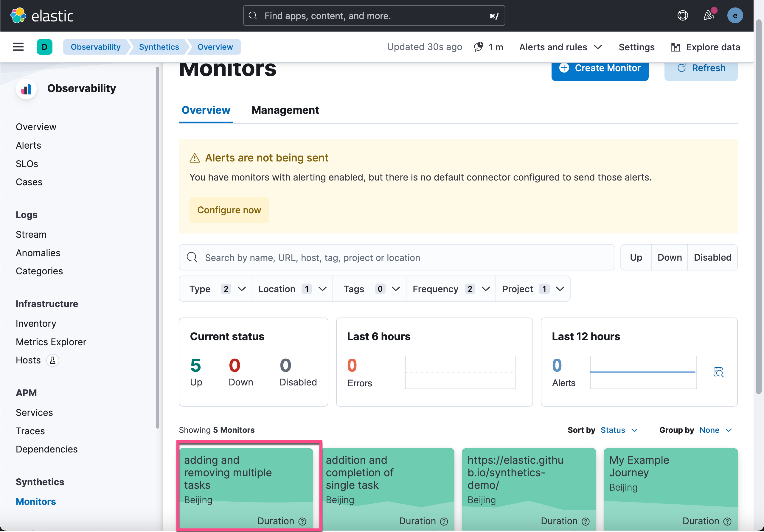Open the Sort by Status dropdown
This screenshot has height=532, width=764.
[x=619, y=430]
